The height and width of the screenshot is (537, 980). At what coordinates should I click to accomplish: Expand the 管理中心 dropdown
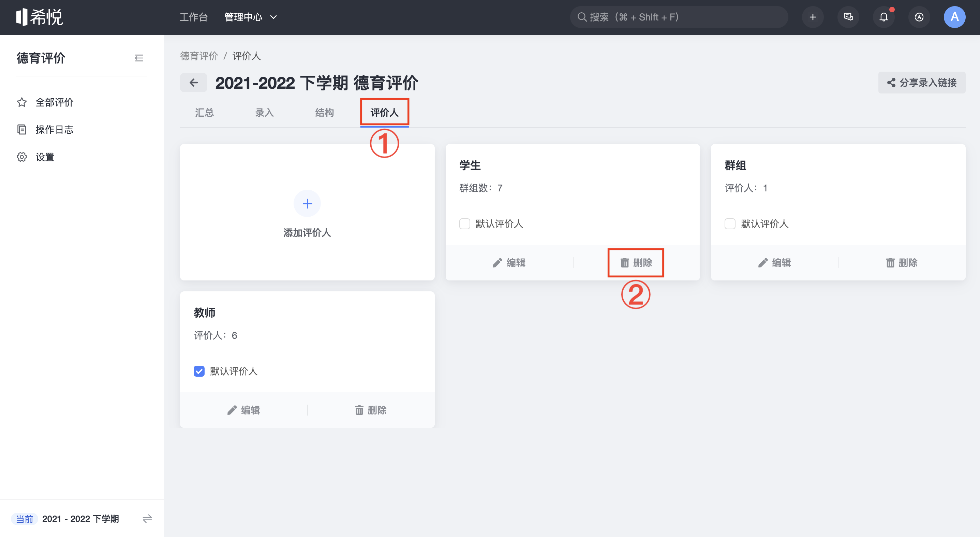(x=250, y=17)
